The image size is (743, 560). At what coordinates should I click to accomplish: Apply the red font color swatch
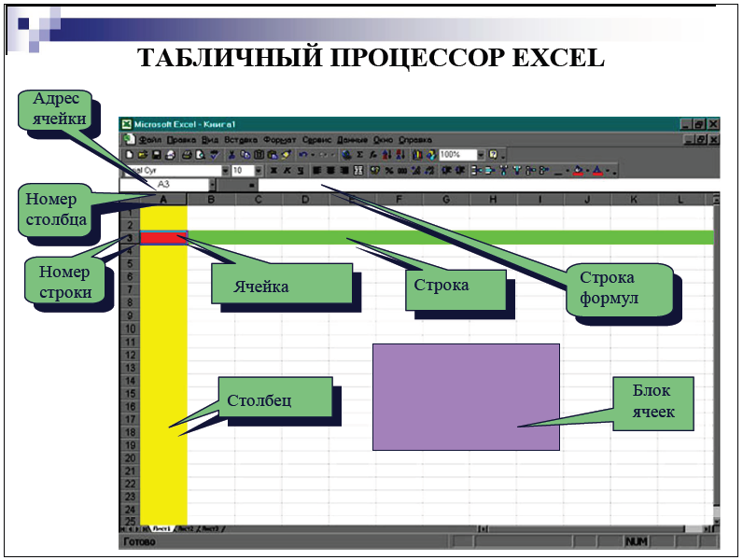coord(597,171)
